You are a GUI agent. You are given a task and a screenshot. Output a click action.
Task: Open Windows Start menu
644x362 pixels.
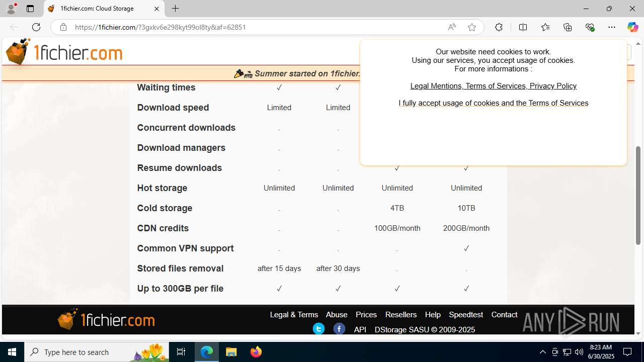(12, 352)
